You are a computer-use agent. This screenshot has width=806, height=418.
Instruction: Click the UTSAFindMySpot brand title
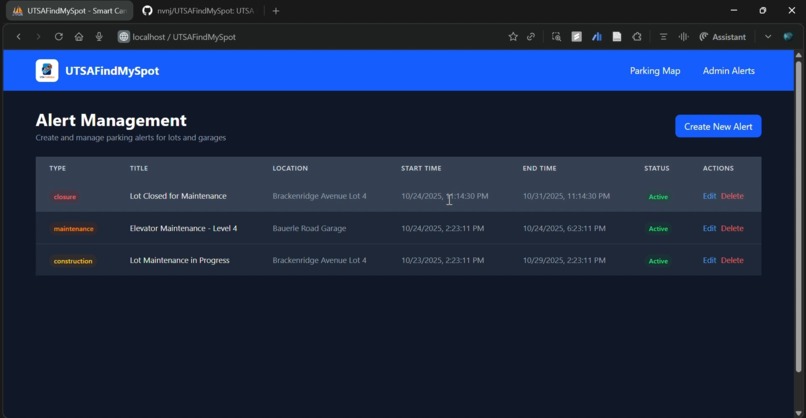pos(112,71)
